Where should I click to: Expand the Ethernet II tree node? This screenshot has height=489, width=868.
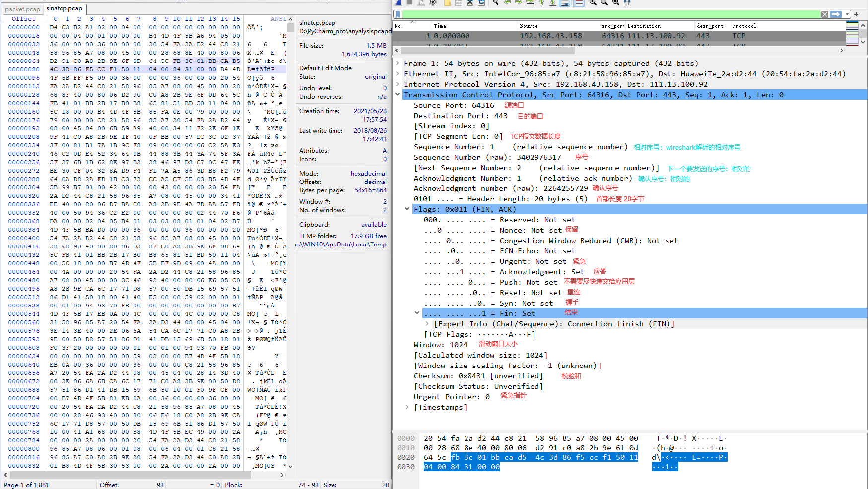click(398, 74)
